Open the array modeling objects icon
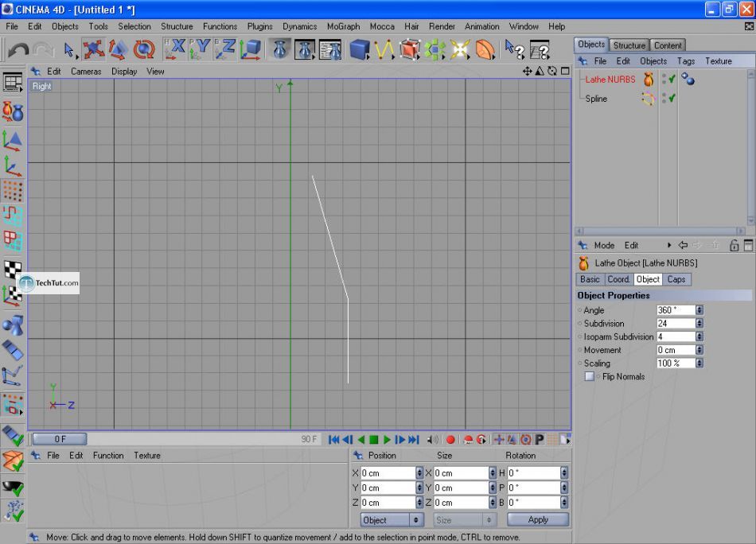This screenshot has height=544, width=756. coord(435,49)
